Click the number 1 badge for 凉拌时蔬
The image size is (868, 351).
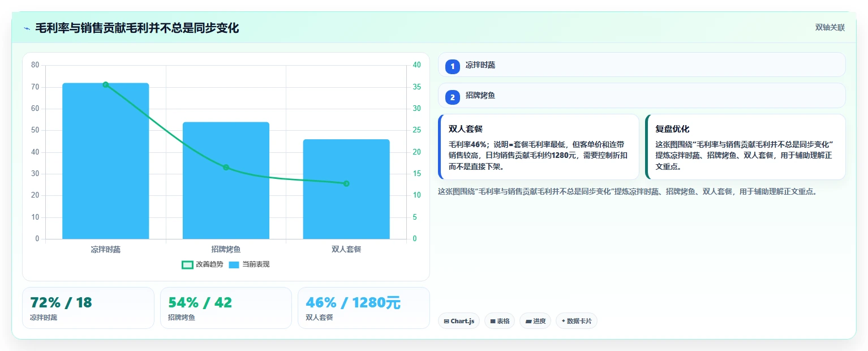(452, 67)
